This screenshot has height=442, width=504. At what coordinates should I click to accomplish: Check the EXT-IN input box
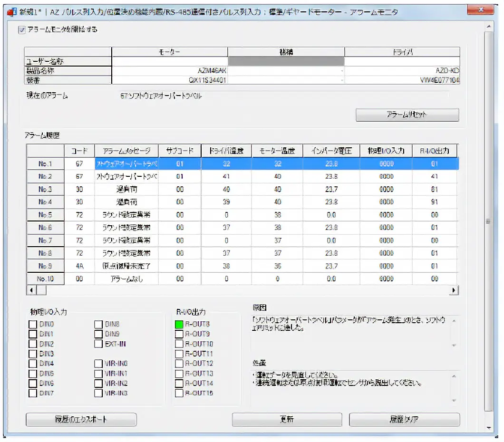[98, 344]
